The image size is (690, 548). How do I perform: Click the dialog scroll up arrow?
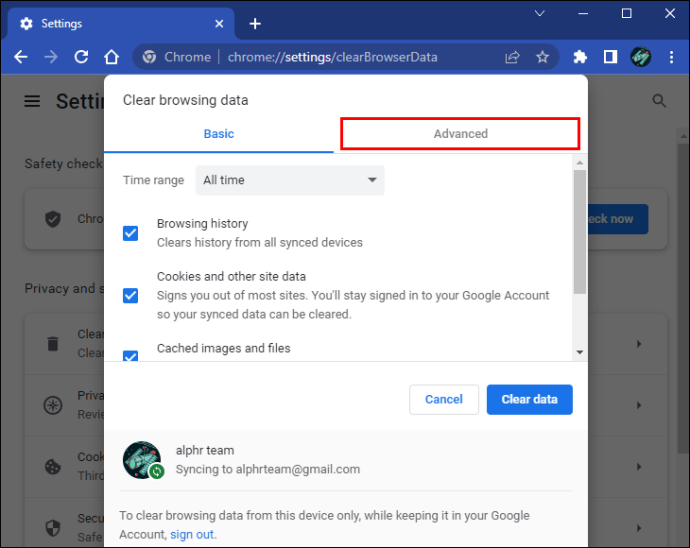pyautogui.click(x=580, y=163)
